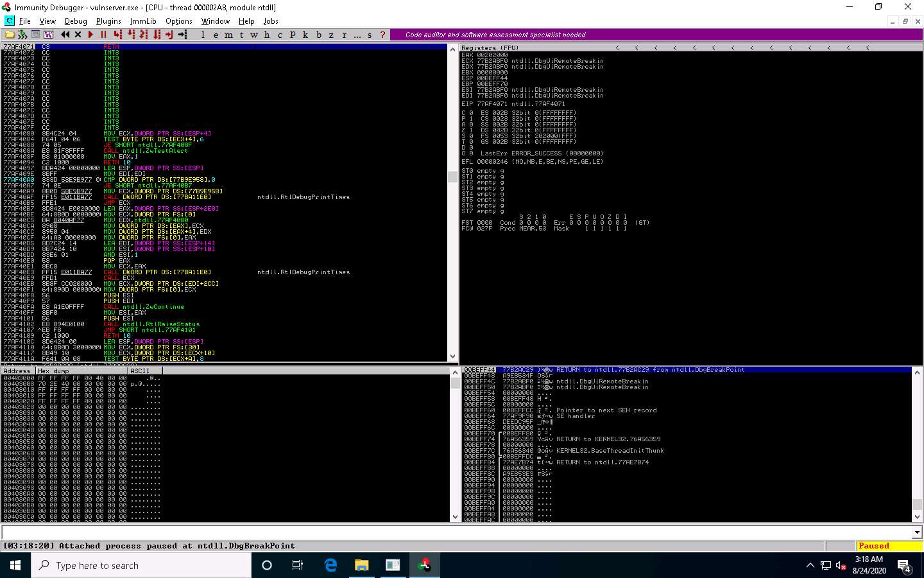This screenshot has height=578, width=924.
Task: Click the Open file folder toolbar icon
Action: click(x=10, y=35)
